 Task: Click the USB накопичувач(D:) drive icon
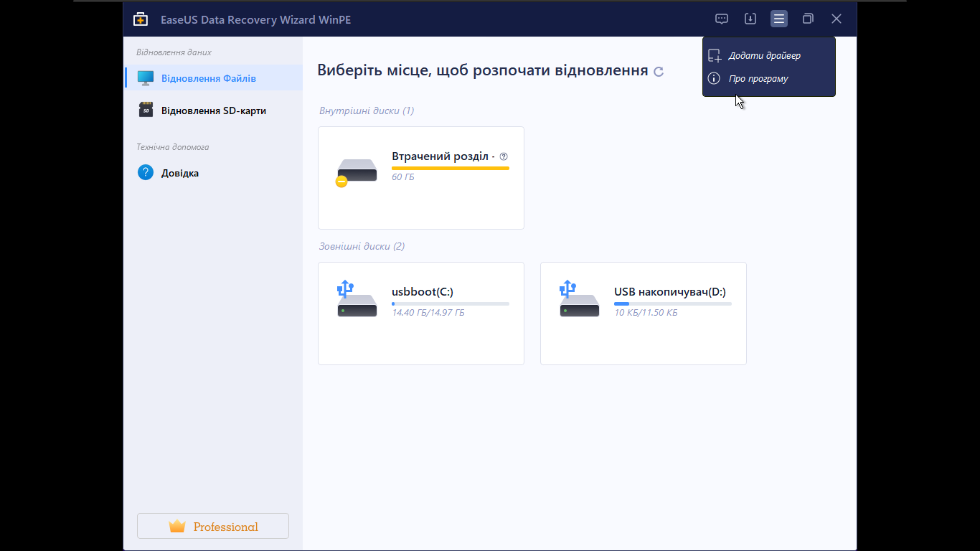tap(579, 299)
